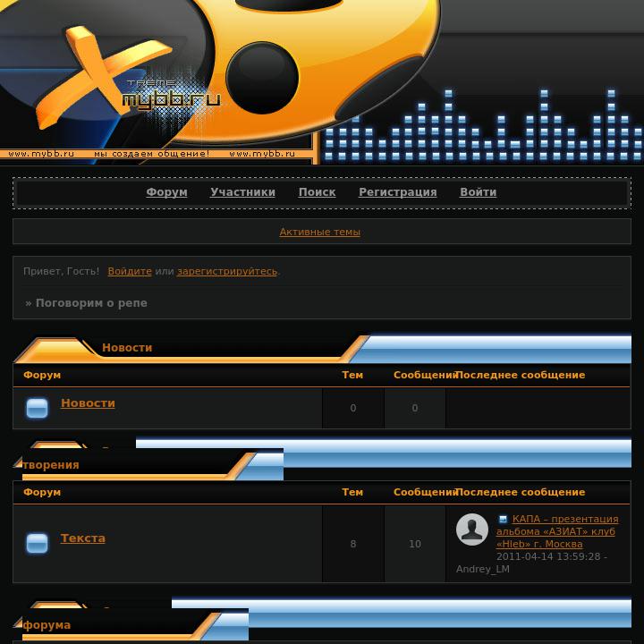Viewport: 644px width, 644px height.
Task: Select the Andrey_LM author name
Action: (x=483, y=569)
